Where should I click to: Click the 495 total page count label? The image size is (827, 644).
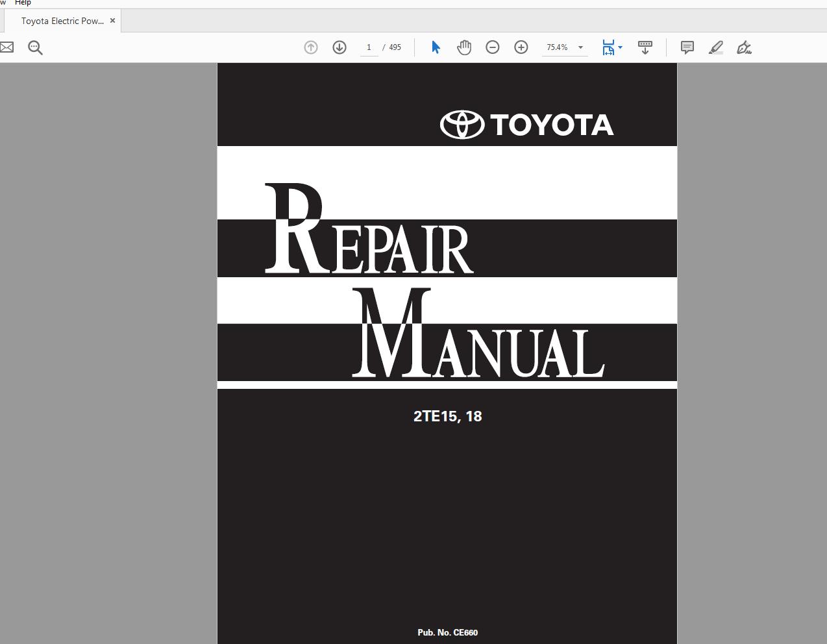[395, 47]
